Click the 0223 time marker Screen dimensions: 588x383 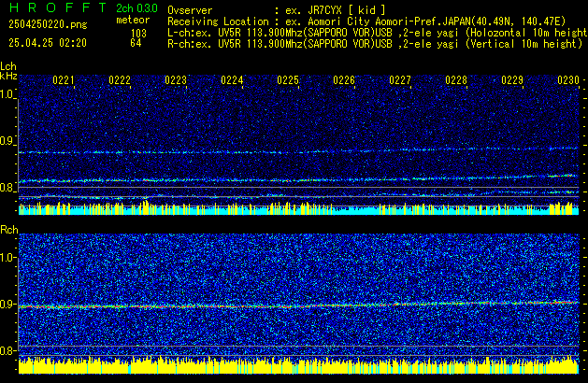pos(176,80)
